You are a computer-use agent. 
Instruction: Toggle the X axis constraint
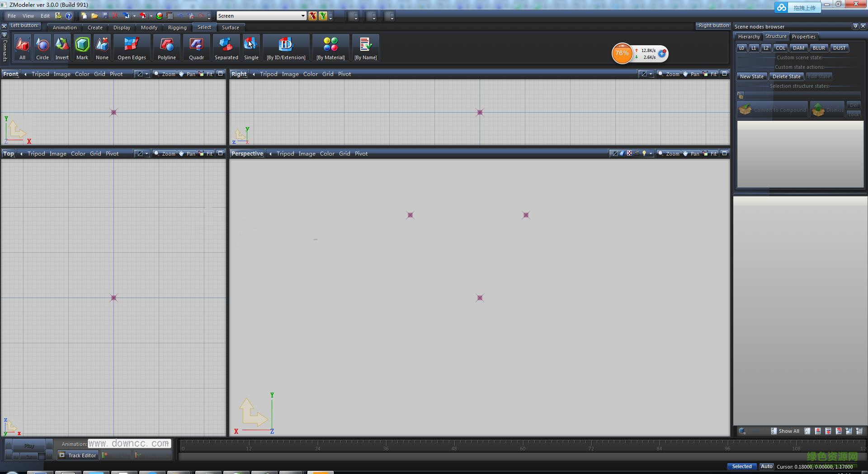tap(312, 16)
